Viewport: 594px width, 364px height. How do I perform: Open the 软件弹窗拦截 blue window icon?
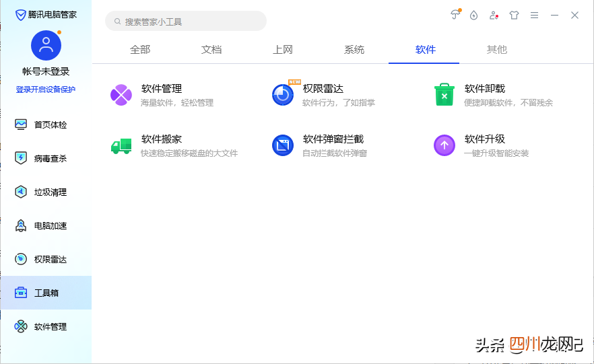click(283, 145)
